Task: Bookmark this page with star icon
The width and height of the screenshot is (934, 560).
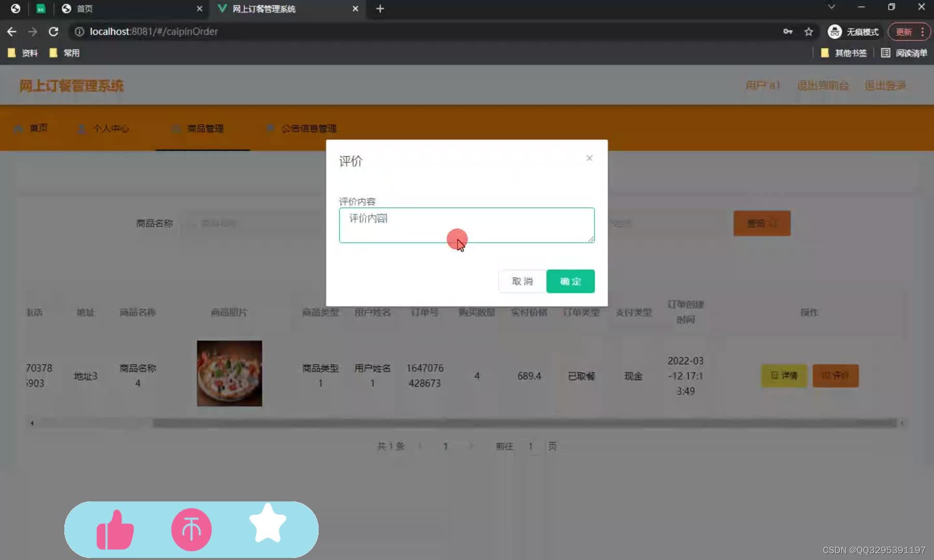Action: tap(808, 32)
